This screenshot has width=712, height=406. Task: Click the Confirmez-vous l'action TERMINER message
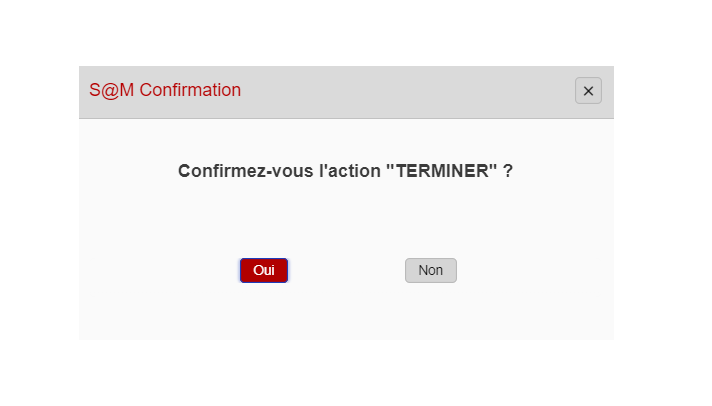[x=345, y=171]
